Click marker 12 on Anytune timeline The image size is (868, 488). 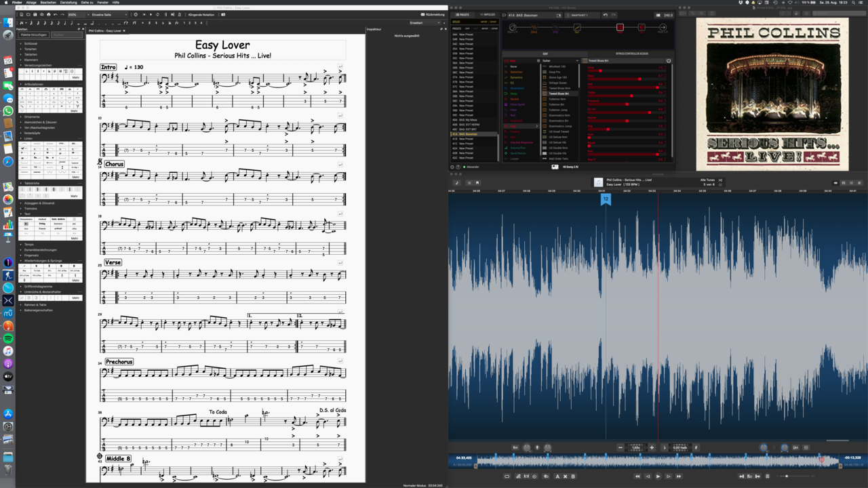click(x=606, y=199)
